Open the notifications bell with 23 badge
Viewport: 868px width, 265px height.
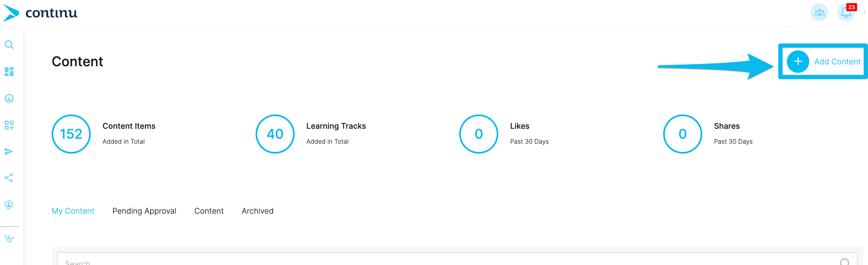(847, 12)
